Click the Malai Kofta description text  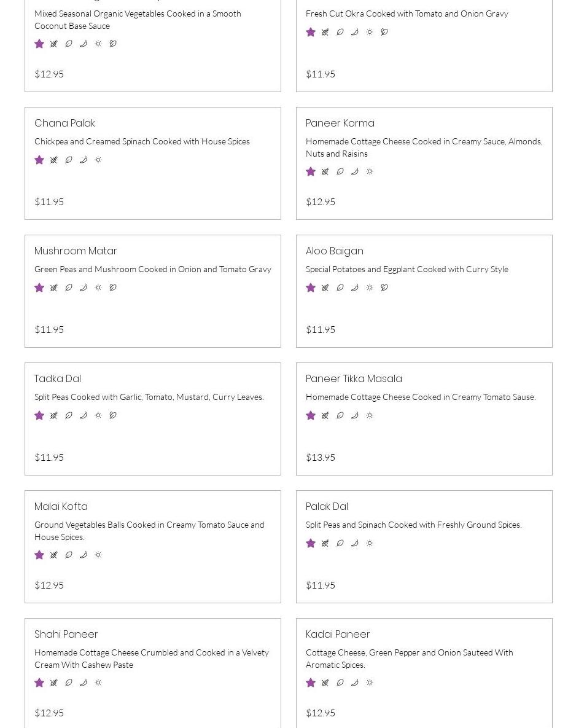pyautogui.click(x=149, y=530)
